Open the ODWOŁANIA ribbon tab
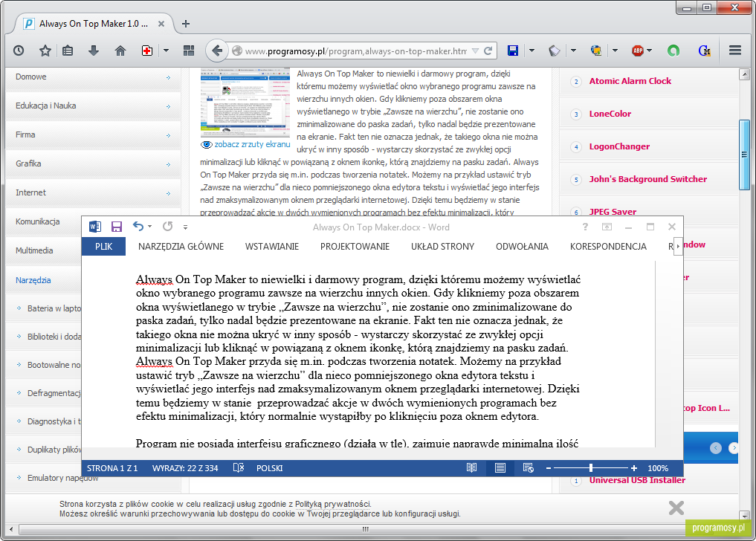 click(x=522, y=247)
